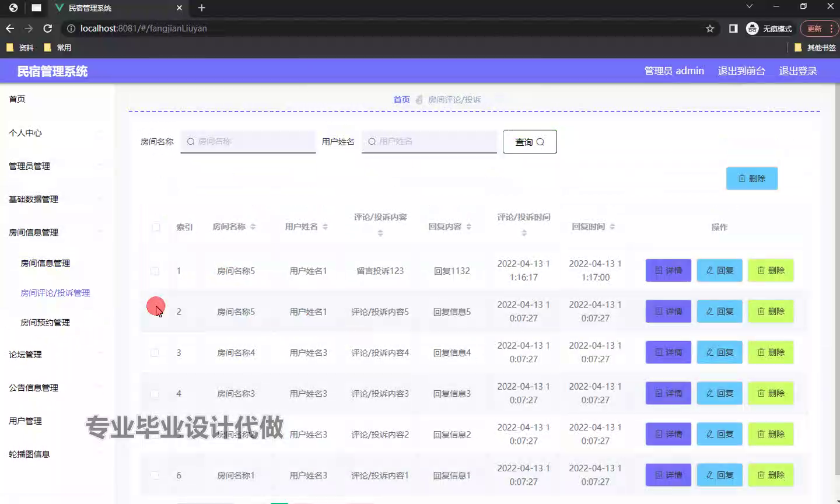Open the 其他书签 folder

tap(815, 48)
